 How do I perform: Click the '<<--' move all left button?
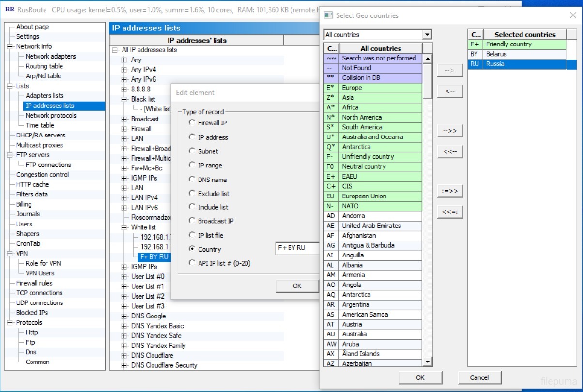[450, 151]
